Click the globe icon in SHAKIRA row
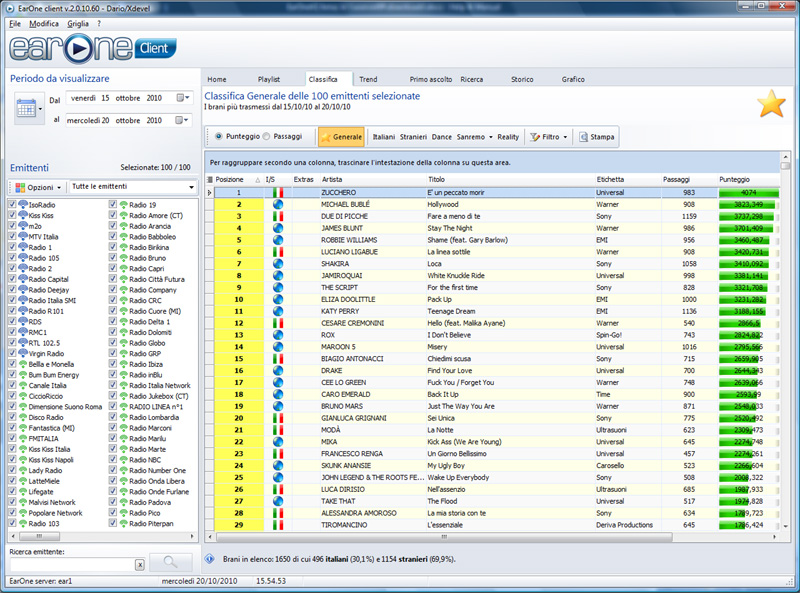The height and width of the screenshot is (593, 800). tap(278, 264)
